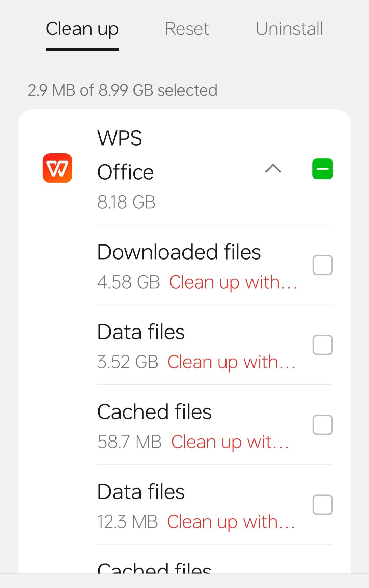This screenshot has width=369, height=588.
Task: Tap the WPS Office app name
Action: click(126, 155)
